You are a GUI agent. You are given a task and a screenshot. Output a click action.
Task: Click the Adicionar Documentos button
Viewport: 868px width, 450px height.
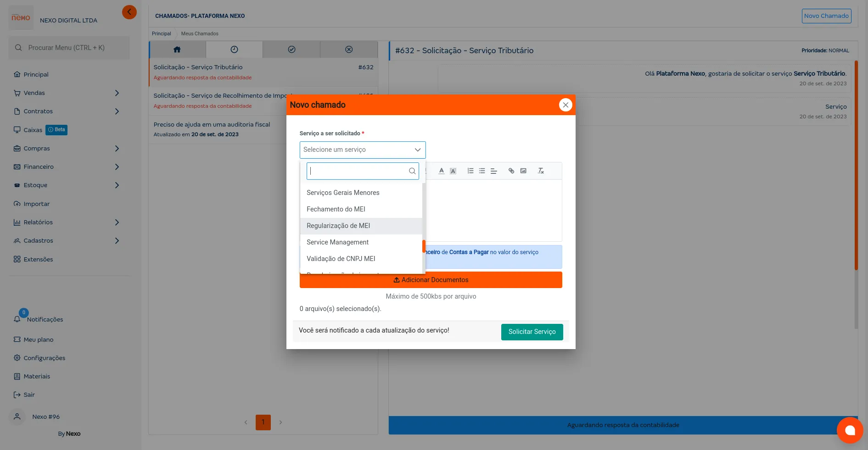pyautogui.click(x=431, y=280)
